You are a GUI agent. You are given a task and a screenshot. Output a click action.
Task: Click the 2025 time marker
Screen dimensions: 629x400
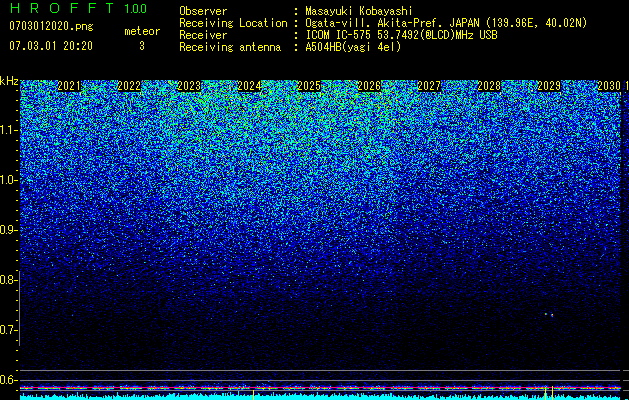309,86
